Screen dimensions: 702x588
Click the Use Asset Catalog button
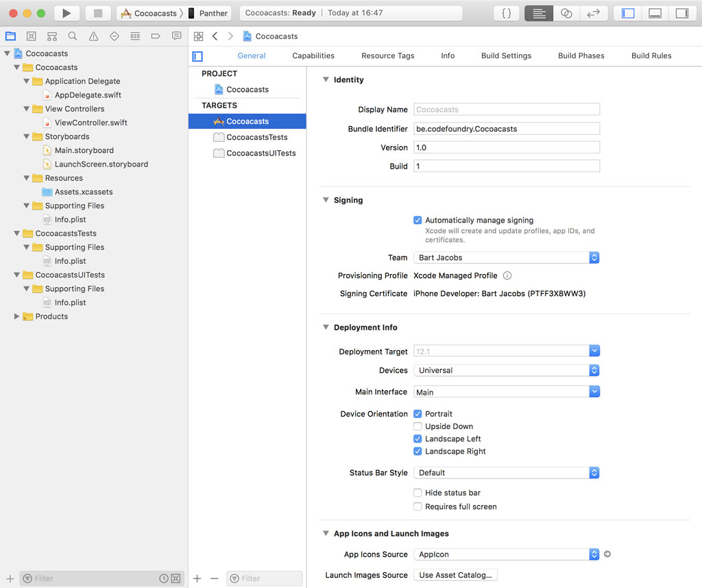click(x=455, y=575)
